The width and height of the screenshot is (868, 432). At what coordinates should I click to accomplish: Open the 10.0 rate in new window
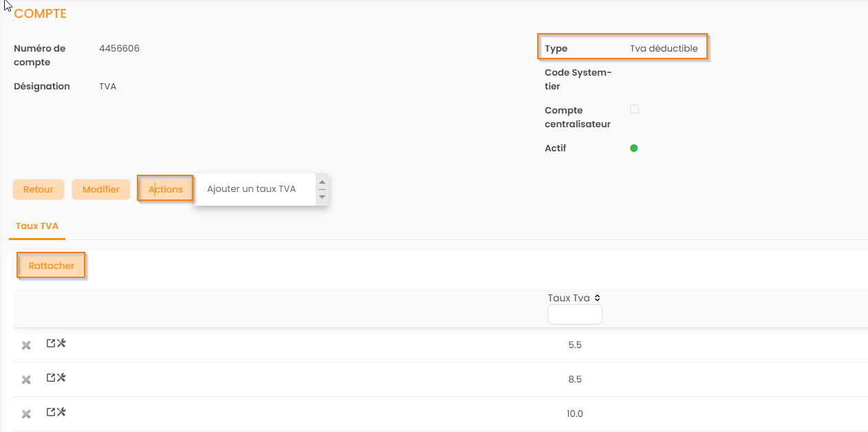pos(50,412)
